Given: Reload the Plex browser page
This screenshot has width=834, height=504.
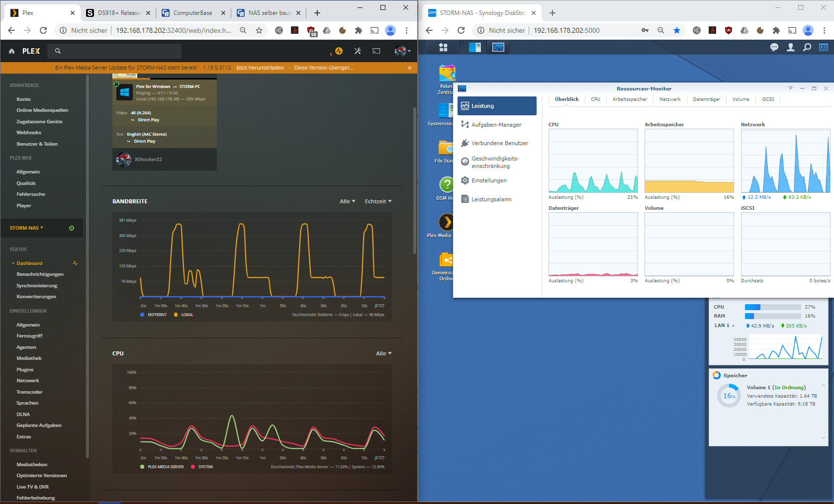Looking at the screenshot, I should (43, 30).
